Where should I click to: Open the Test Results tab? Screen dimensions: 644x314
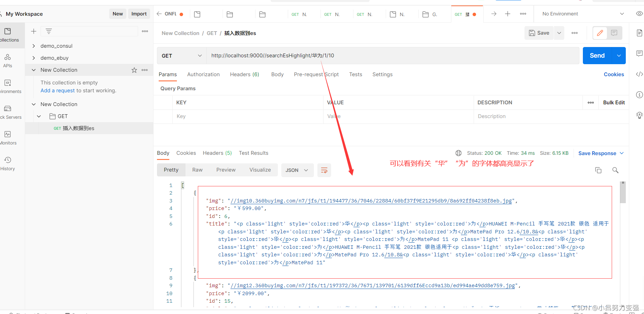coord(254,153)
